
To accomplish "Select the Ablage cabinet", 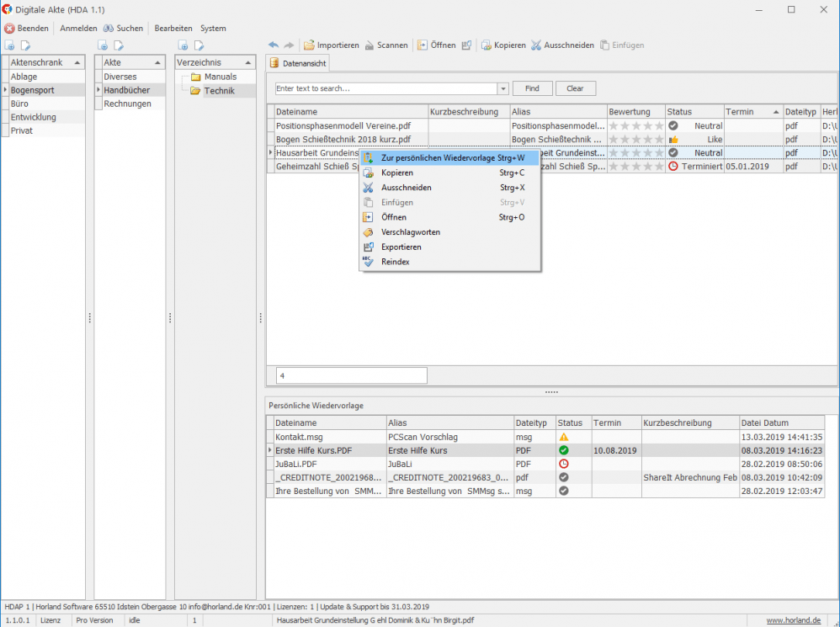I will (x=46, y=77).
